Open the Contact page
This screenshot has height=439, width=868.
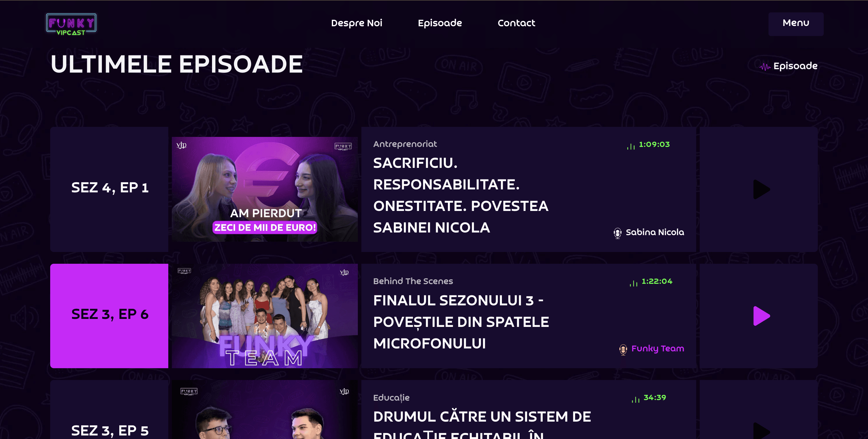(x=516, y=23)
